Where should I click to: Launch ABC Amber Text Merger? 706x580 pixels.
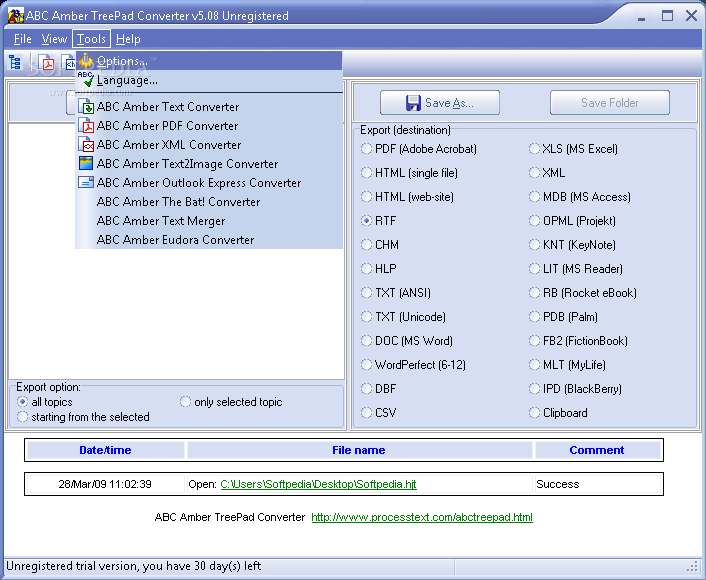coord(209,221)
